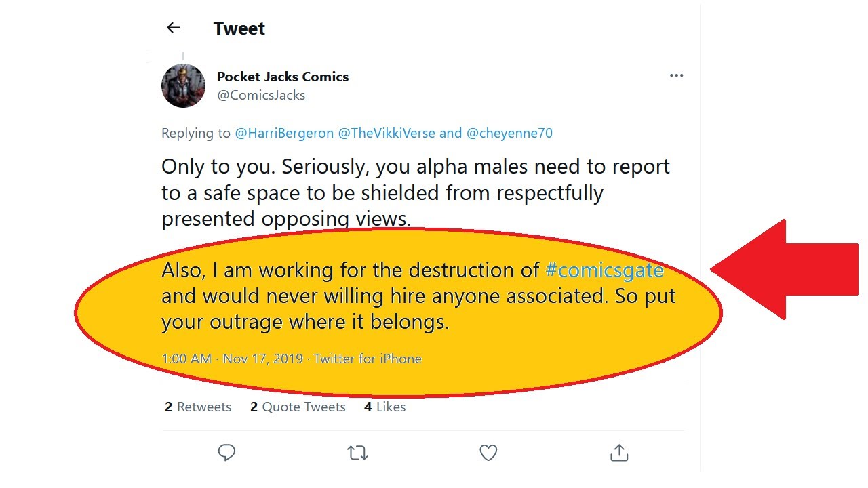Click the back arrow icon

click(174, 28)
